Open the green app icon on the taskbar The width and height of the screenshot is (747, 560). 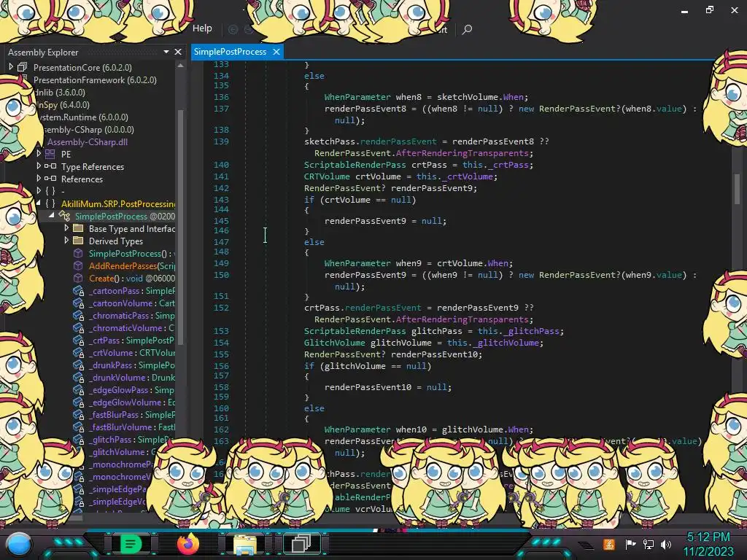pos(131,543)
